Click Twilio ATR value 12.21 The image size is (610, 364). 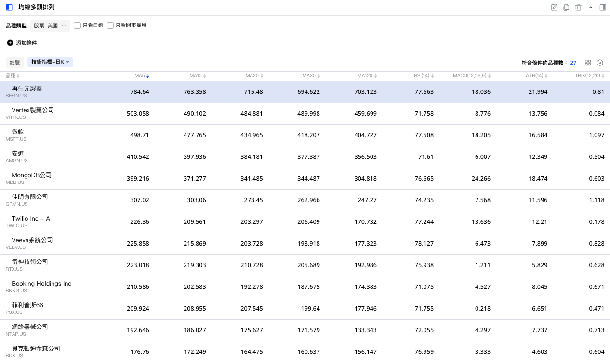coord(540,222)
